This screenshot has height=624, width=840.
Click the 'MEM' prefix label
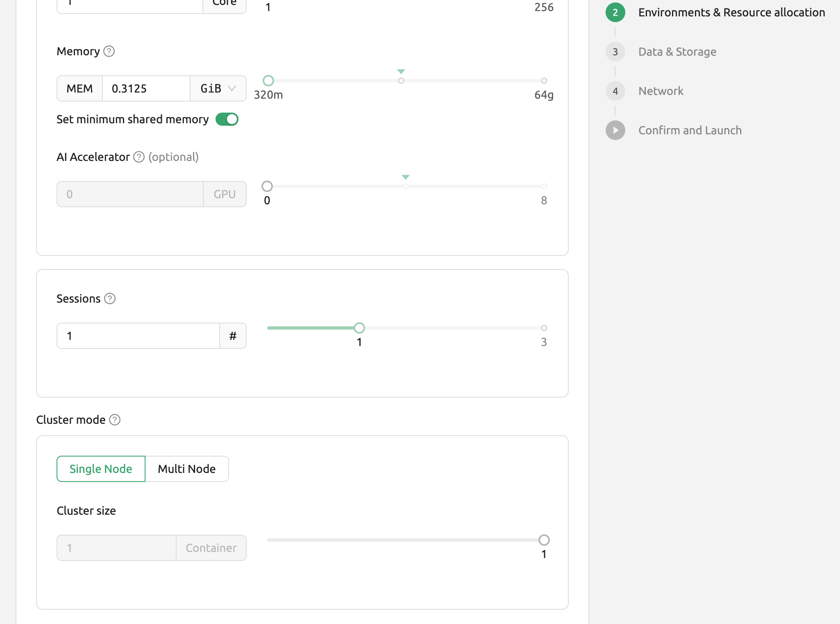(79, 88)
